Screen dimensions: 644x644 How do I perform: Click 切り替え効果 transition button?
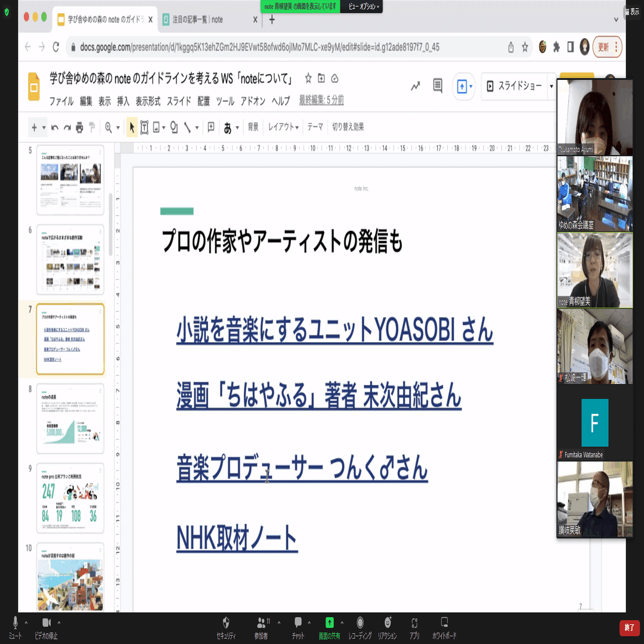coord(348,127)
